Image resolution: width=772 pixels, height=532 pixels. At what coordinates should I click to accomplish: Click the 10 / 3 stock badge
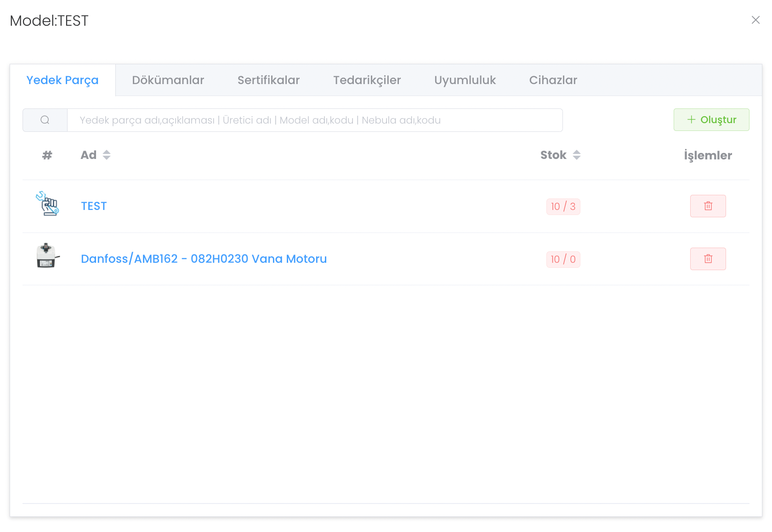pyautogui.click(x=563, y=207)
